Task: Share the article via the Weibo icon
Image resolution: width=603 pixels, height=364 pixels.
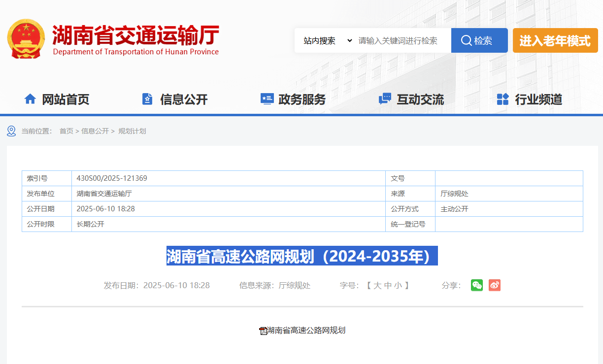Action: (494, 285)
